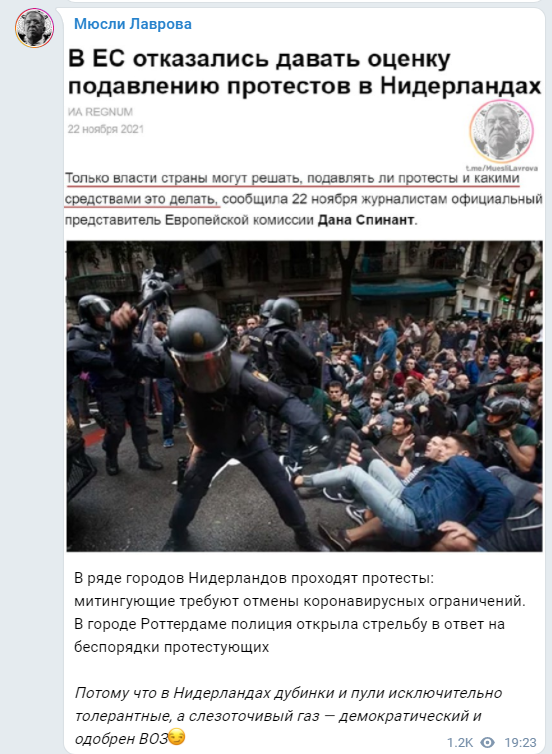Click the t.me/MuesliLavrova watermark text

point(502,168)
